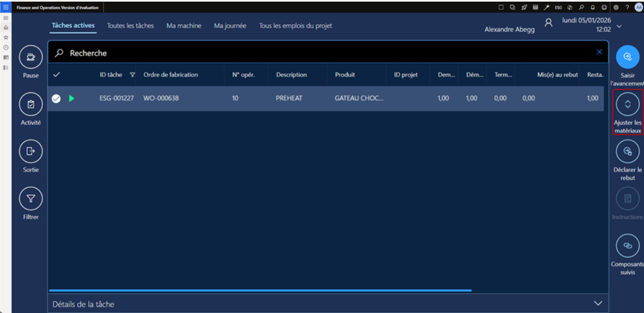Clear search with the X button
The width and height of the screenshot is (644, 313).
tap(599, 52)
